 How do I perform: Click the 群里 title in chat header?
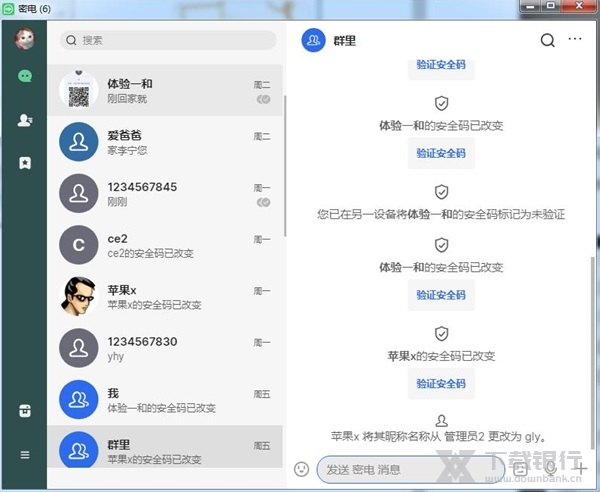344,40
